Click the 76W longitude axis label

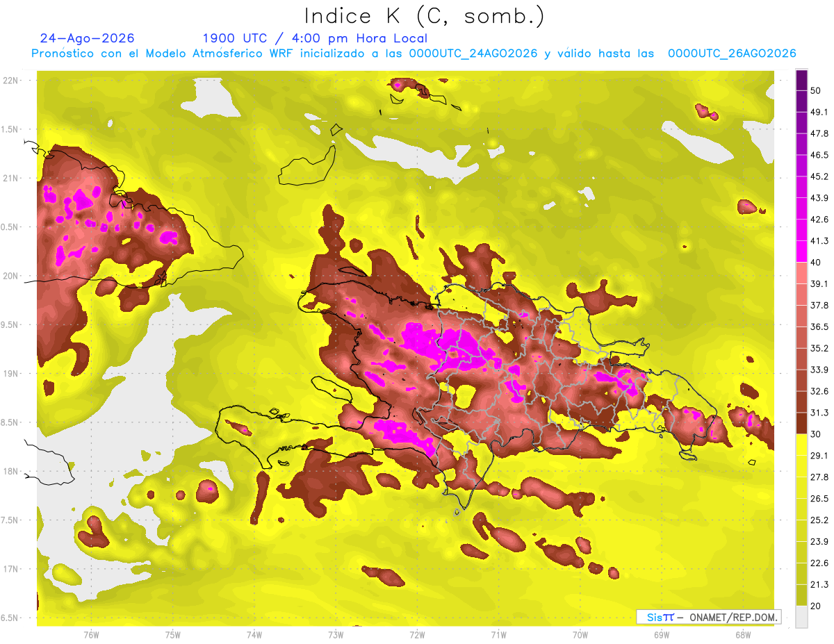91,634
